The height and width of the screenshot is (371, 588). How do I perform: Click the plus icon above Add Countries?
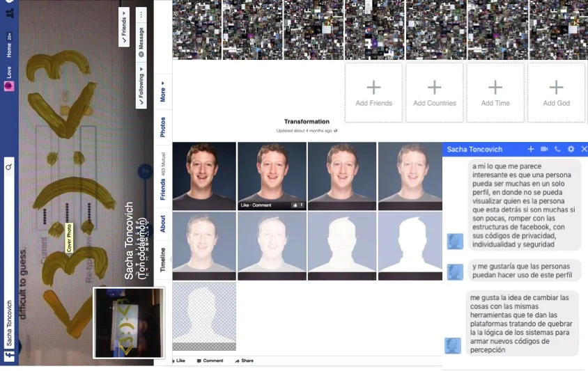(434, 88)
